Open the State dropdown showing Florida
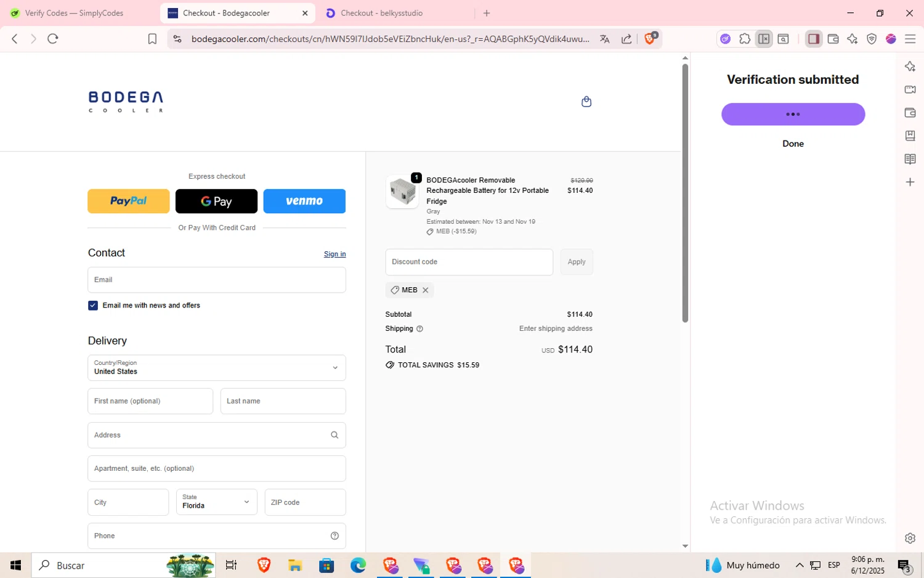924x578 pixels. pos(217,502)
